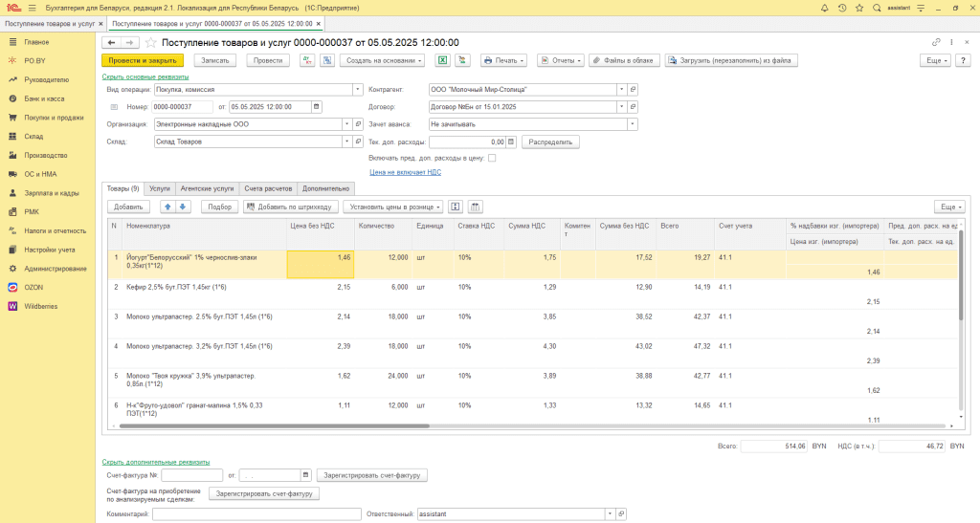Open Договор record button
The height and width of the screenshot is (523, 980).
point(633,107)
